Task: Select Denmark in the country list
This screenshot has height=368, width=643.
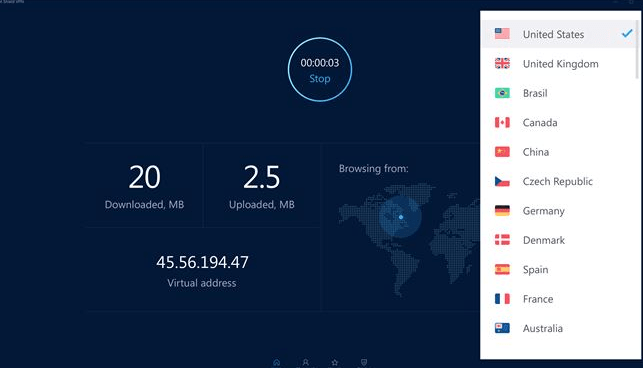Action: 559,240
